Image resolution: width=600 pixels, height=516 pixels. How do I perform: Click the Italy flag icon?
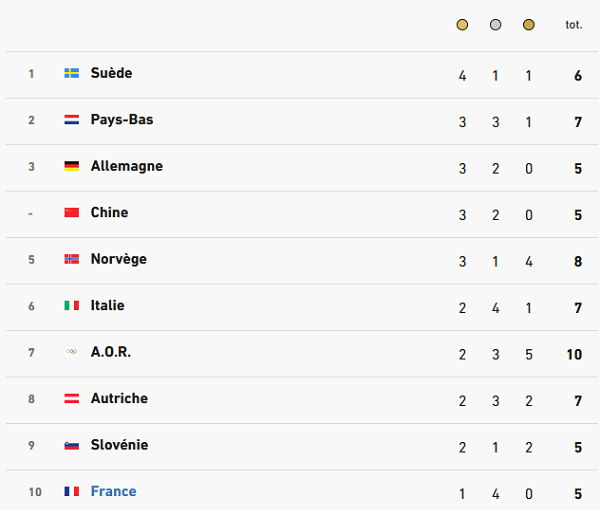click(72, 305)
